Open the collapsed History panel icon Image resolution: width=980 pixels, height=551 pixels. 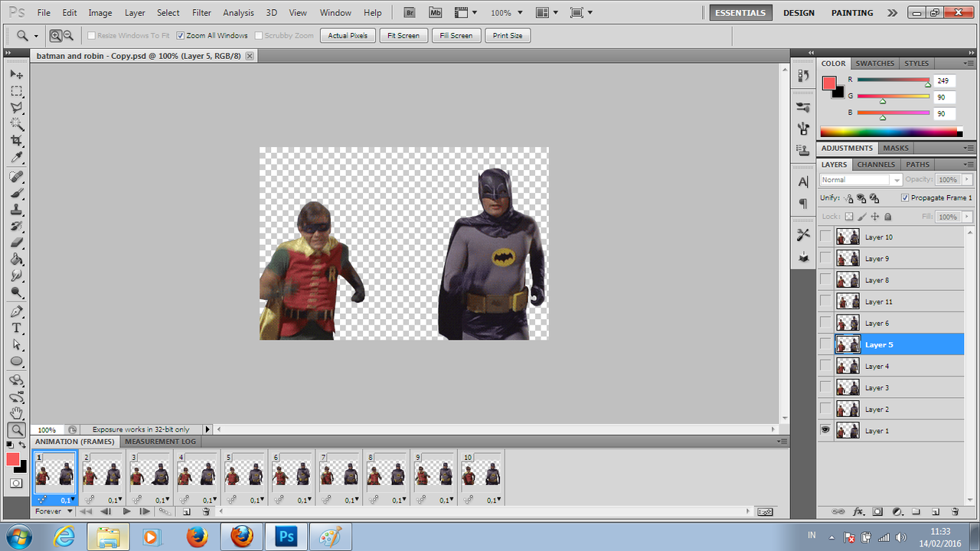point(803,75)
